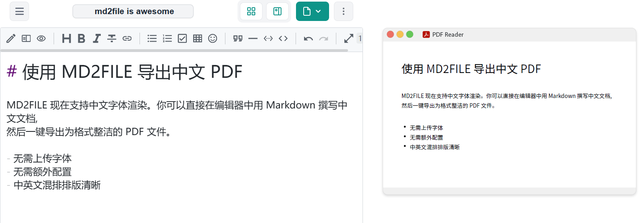This screenshot has width=644, height=223.
Task: Insert a table
Action: (198, 38)
